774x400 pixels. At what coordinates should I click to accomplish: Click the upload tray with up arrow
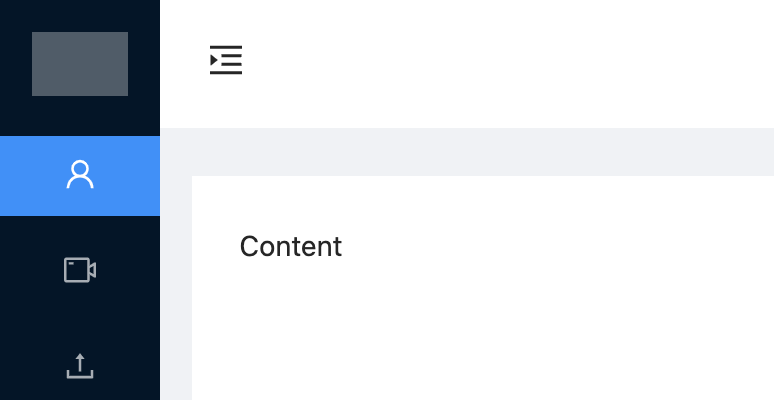[x=80, y=366]
